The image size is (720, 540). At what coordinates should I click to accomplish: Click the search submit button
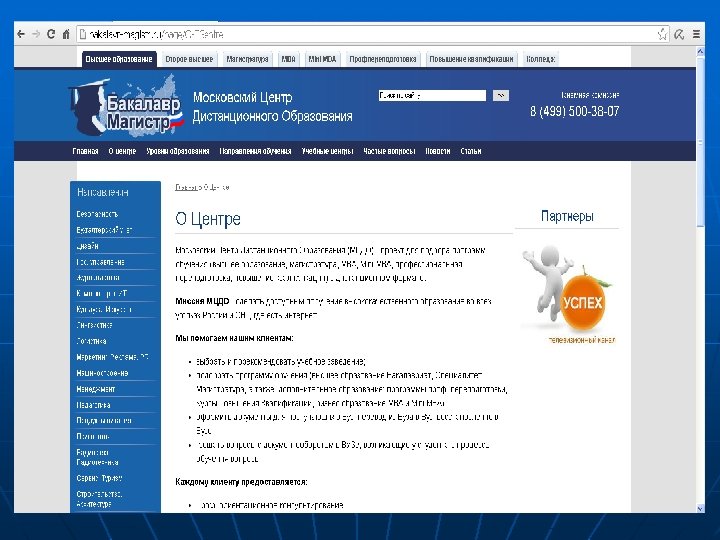coord(501,95)
